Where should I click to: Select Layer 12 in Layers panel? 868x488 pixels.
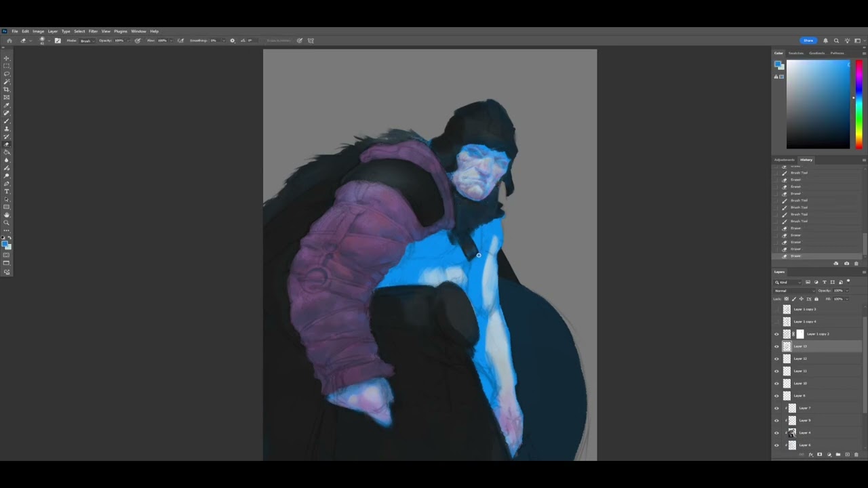(817, 359)
